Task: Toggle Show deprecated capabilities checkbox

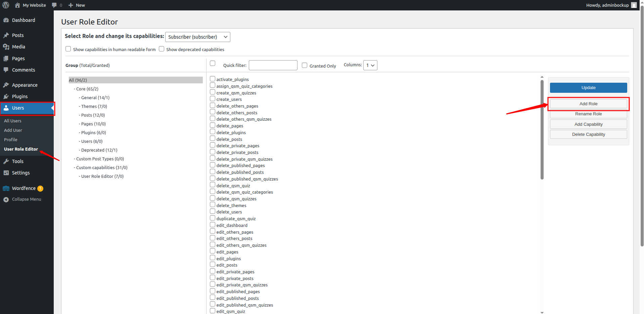Action: [x=162, y=49]
